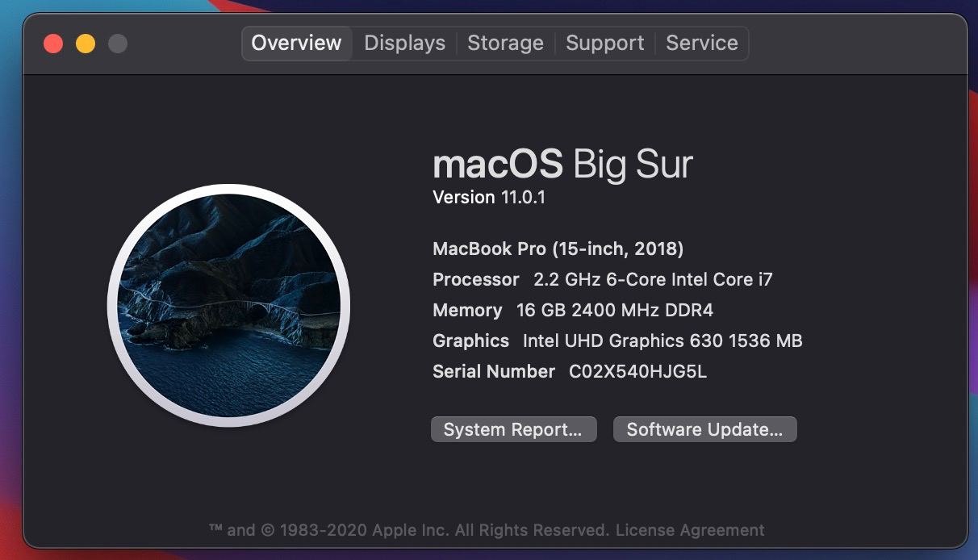Click the 16 GB 2400 MHz DDR4 value
Image resolution: width=978 pixels, height=560 pixels.
[615, 310]
